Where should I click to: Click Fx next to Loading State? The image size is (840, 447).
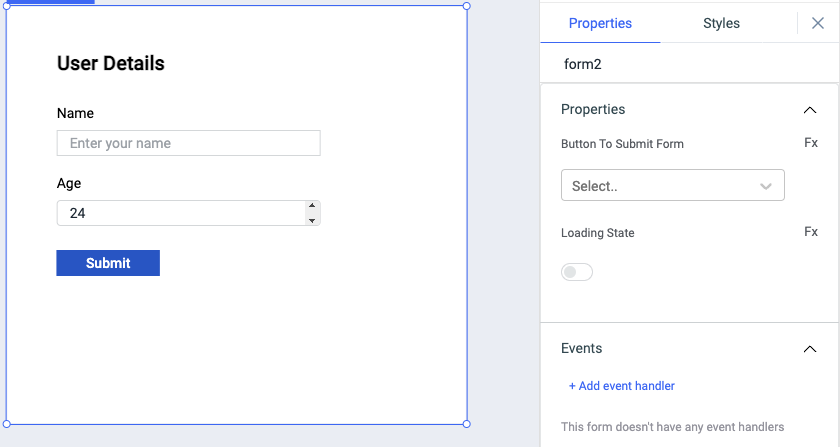[x=811, y=232]
